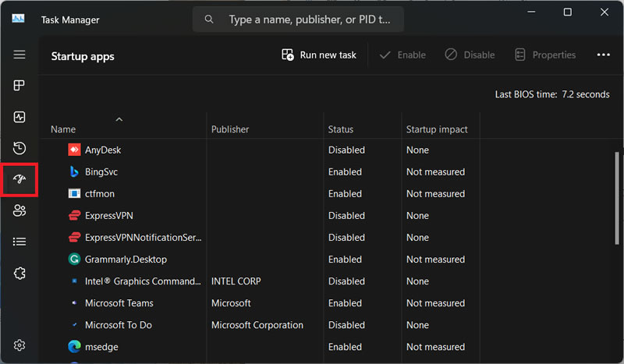Open the hamburger navigation menu
This screenshot has width=624, height=364.
(19, 55)
